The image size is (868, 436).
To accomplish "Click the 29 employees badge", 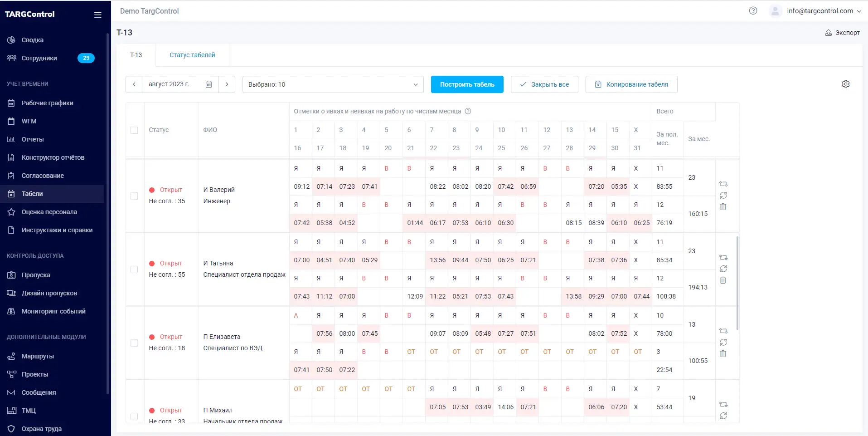I will click(86, 58).
